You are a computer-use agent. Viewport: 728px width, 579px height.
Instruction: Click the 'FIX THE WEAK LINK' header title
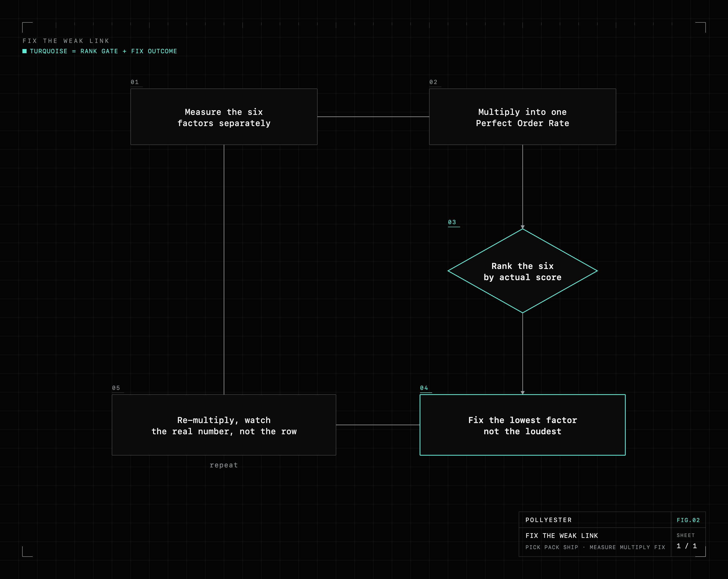66,41
